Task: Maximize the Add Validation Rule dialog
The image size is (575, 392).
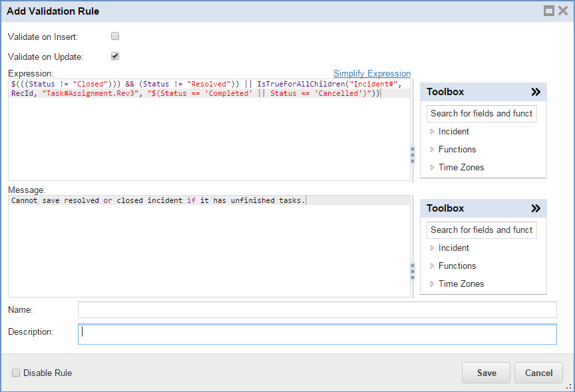Action: [x=548, y=11]
